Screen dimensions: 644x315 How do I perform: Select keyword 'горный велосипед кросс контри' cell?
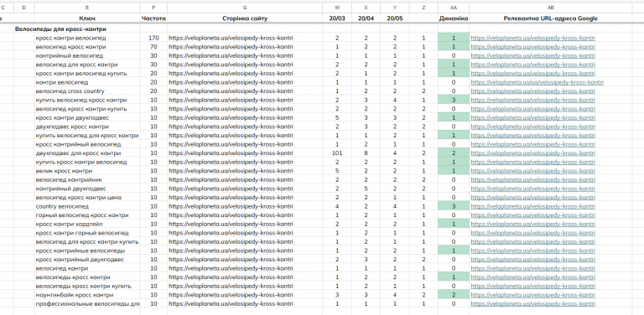coord(87,215)
